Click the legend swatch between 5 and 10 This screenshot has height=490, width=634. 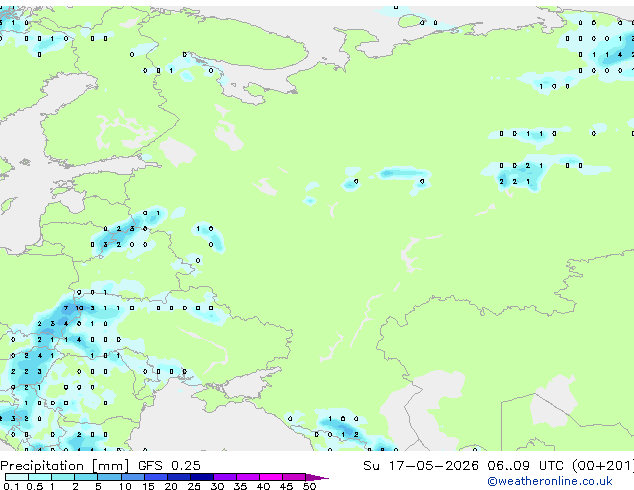pyautogui.click(x=109, y=477)
